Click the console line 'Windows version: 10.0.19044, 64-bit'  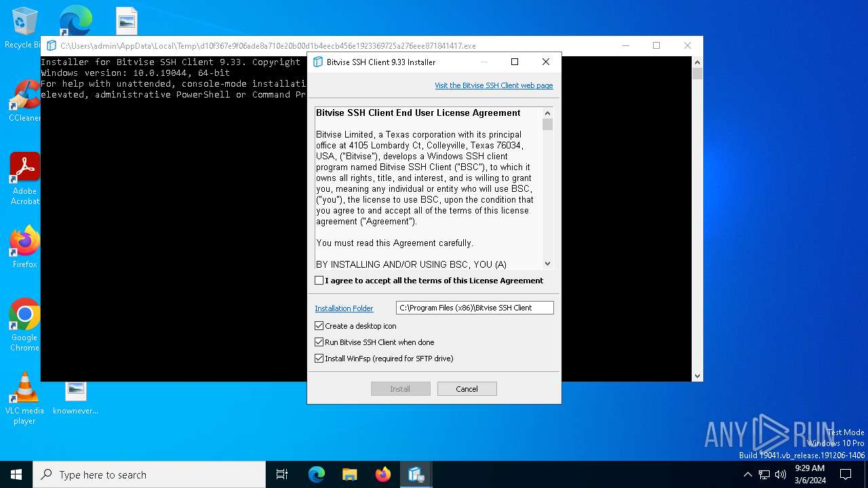tap(136, 73)
